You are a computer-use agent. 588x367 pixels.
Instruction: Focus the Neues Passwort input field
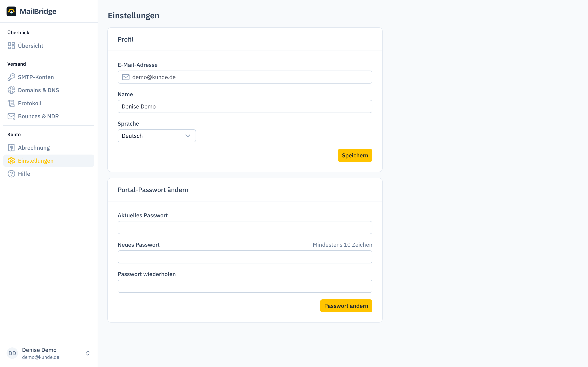[x=245, y=257]
